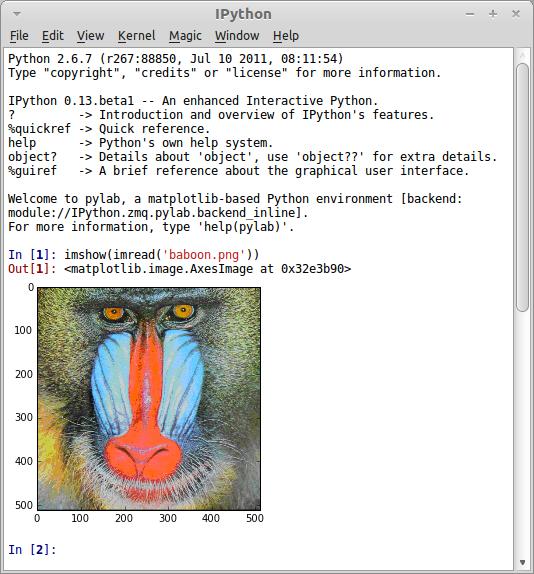Open the Help menu
The height and width of the screenshot is (574, 534).
tap(286, 36)
